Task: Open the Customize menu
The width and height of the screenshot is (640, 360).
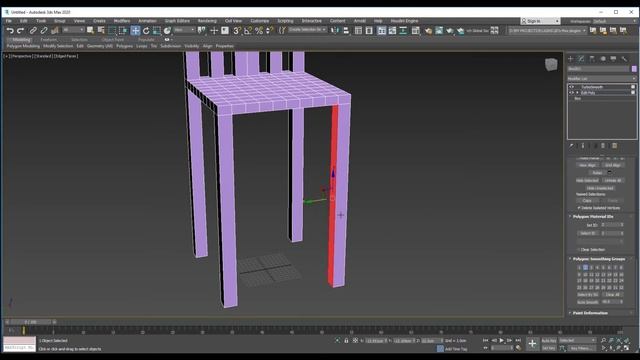Action: point(260,21)
